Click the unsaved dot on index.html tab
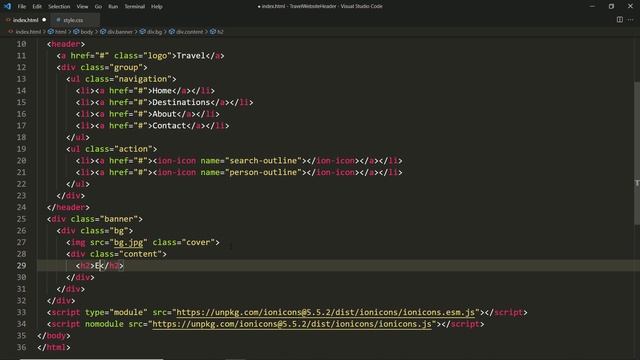Screen dimensions: 640x360 click(44, 20)
